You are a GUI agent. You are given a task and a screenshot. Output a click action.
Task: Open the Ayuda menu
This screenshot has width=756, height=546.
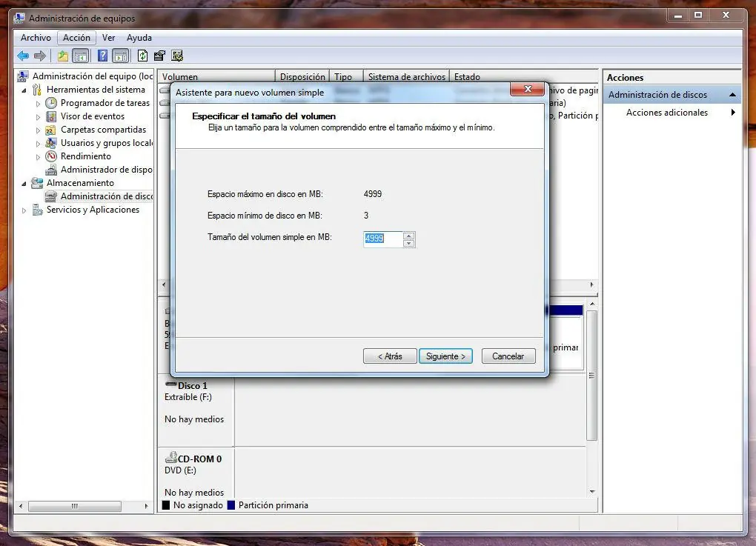coord(139,38)
